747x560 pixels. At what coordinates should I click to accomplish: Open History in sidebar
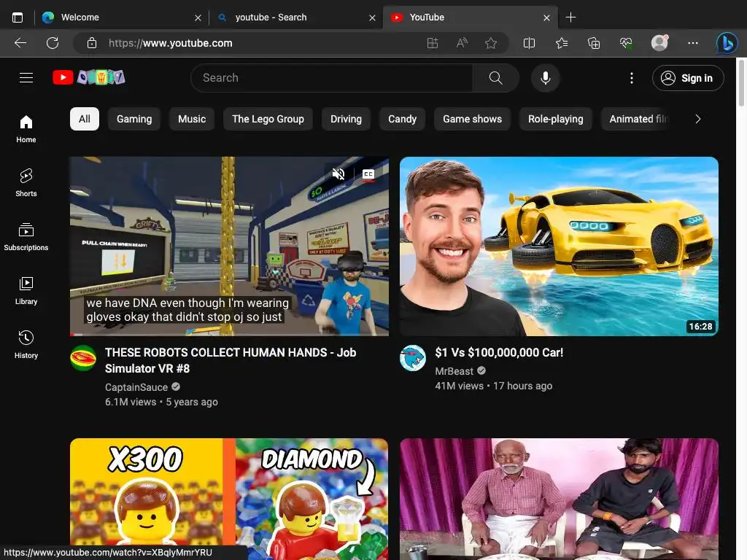coord(26,344)
